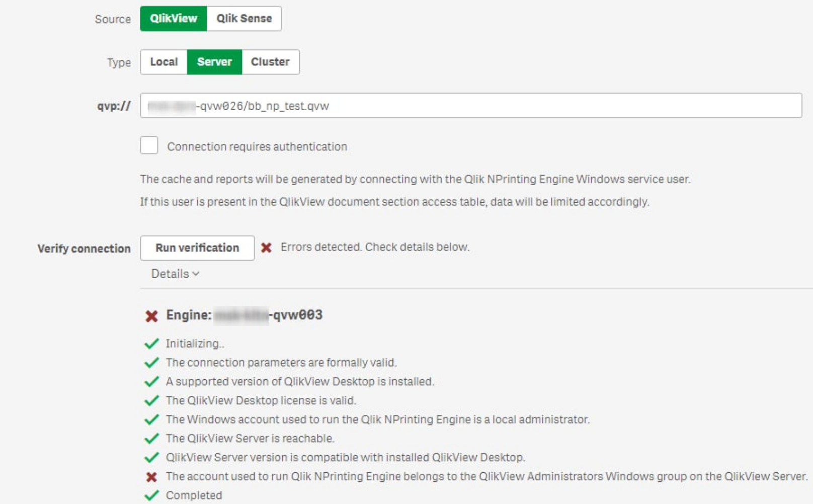Click the checkmark beside QlikView Server is reachable
This screenshot has width=813, height=504.
151,439
